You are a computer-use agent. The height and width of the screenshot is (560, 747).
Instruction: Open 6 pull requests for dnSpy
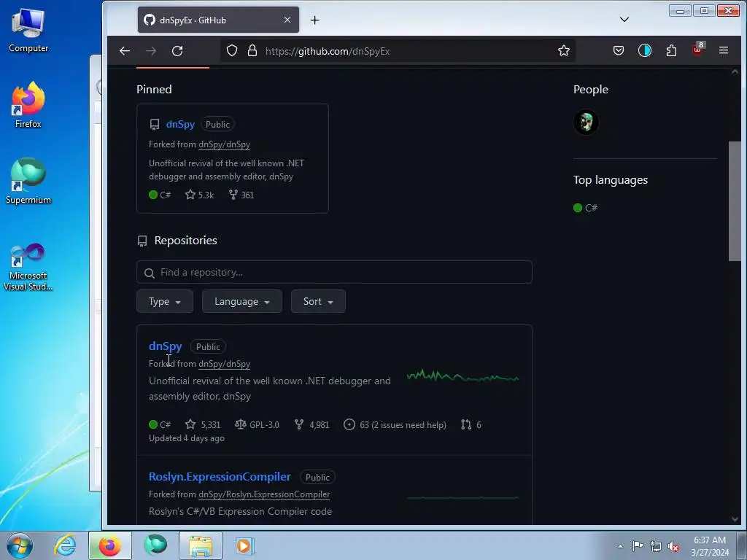[x=471, y=424]
